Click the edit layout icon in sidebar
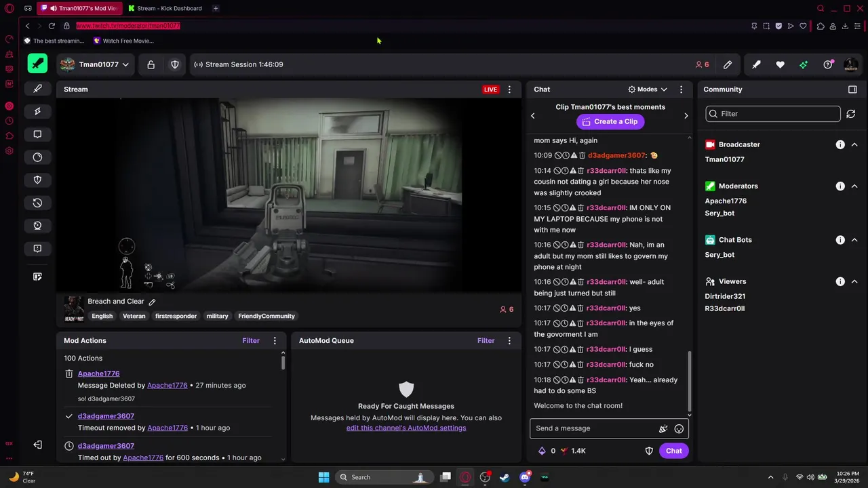 click(37, 277)
